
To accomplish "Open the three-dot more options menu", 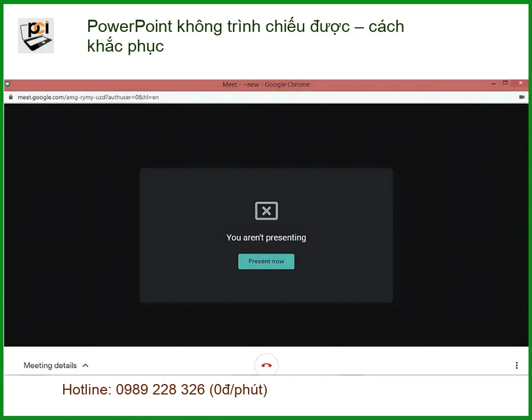I will point(516,365).
